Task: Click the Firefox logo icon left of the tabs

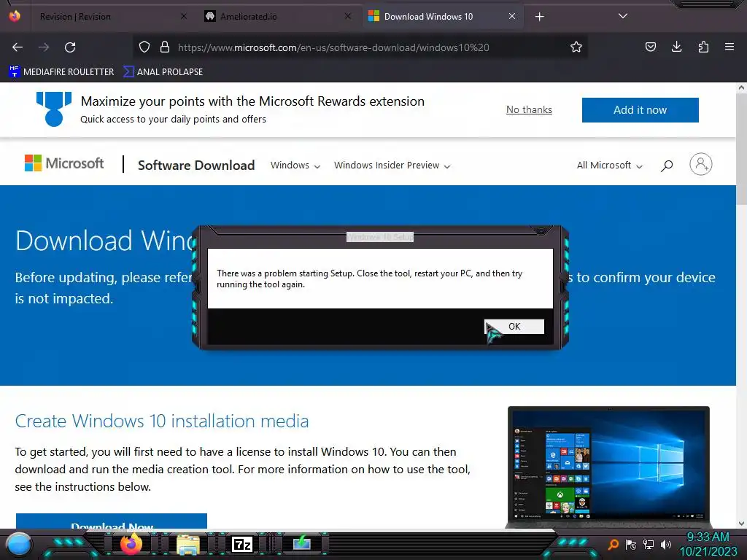Action: coord(15,16)
